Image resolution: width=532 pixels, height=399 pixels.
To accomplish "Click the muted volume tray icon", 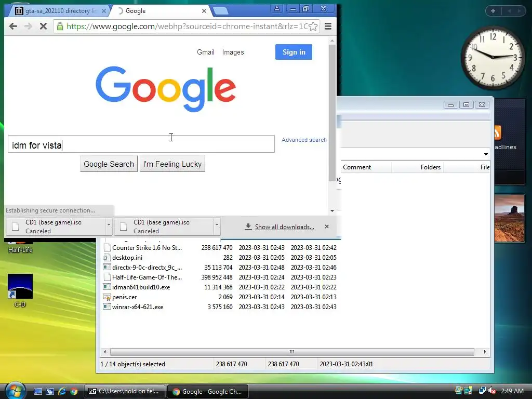I will click(492, 391).
